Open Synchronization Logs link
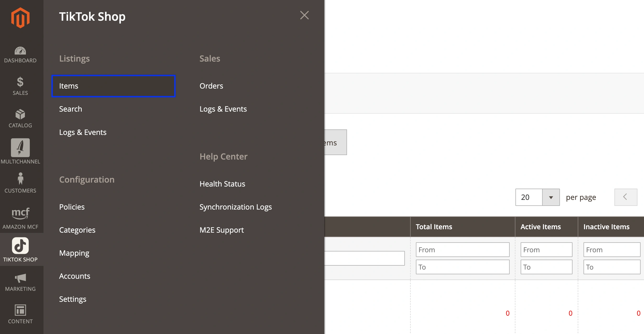 click(x=235, y=207)
